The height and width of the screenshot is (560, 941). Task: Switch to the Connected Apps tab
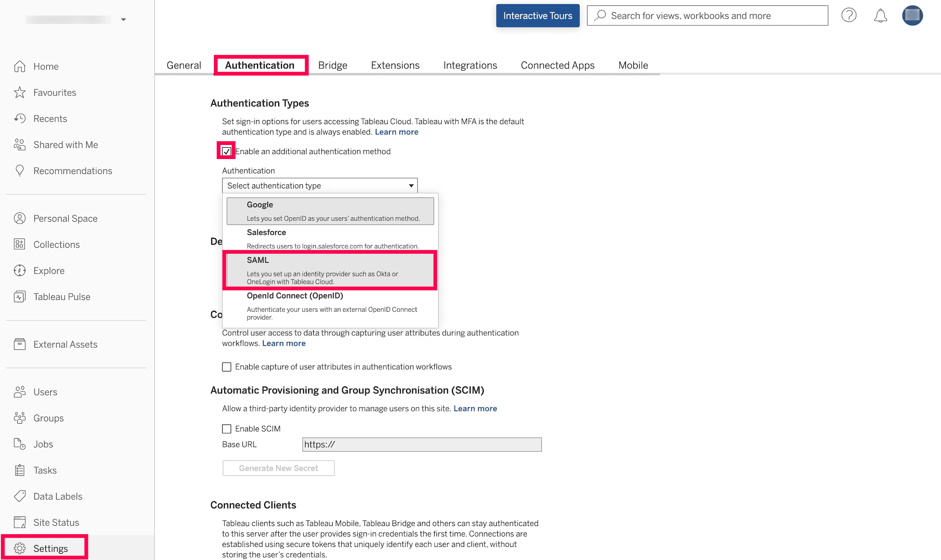pyautogui.click(x=558, y=65)
